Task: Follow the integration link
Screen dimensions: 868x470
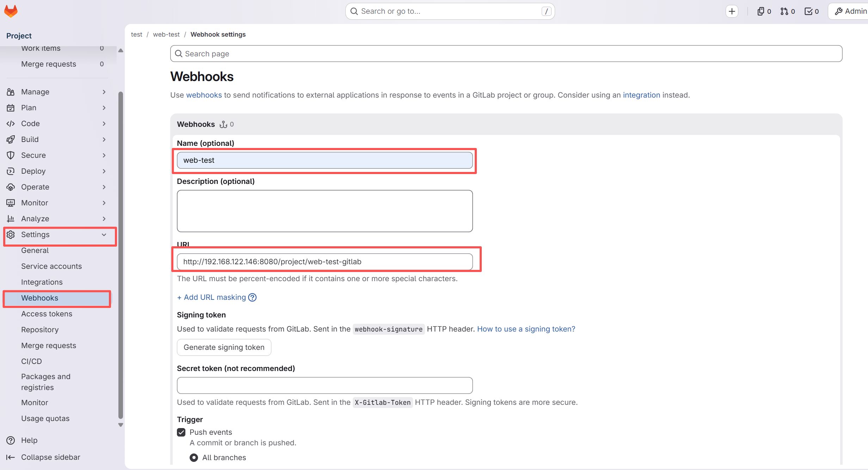Action: [641, 95]
